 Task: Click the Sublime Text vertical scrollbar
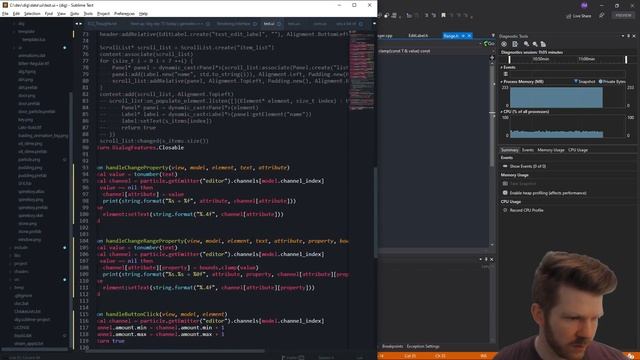coord(375,212)
